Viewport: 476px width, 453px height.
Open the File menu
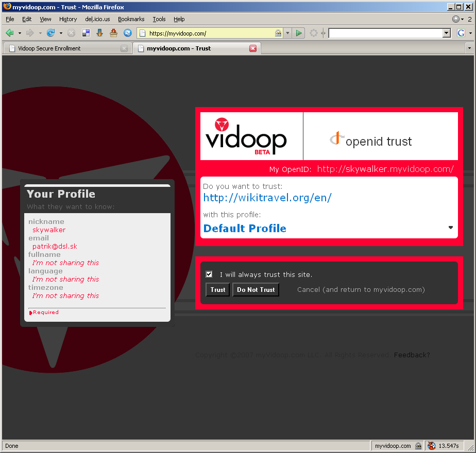point(10,19)
